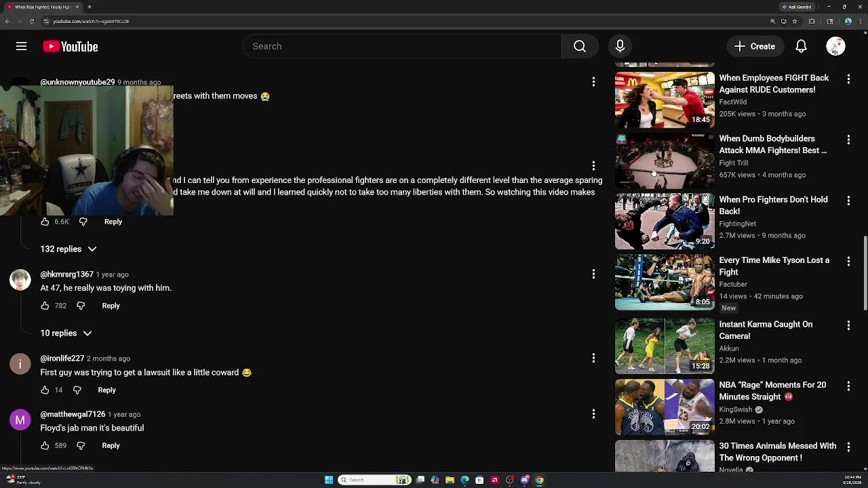Visit the FactWild channel name
Image resolution: width=868 pixels, height=488 pixels.
coord(732,102)
